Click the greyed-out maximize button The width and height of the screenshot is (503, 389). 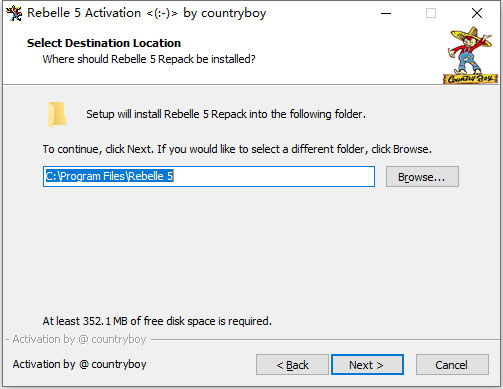click(x=431, y=13)
